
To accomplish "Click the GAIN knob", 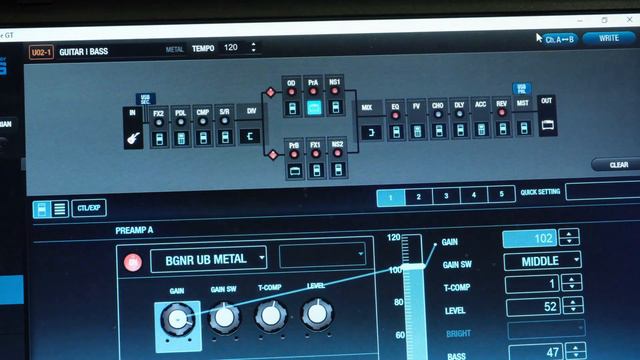I will (178, 320).
